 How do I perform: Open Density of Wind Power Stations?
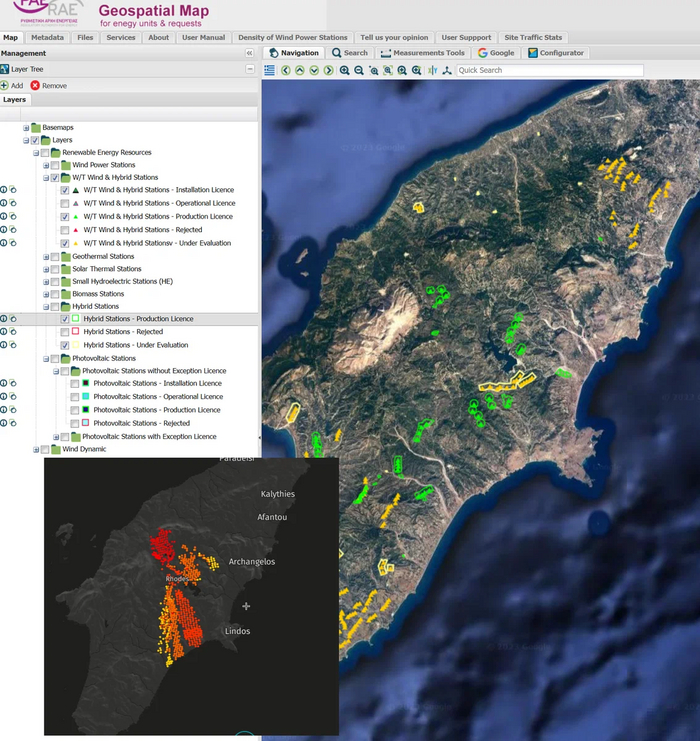[x=294, y=37]
